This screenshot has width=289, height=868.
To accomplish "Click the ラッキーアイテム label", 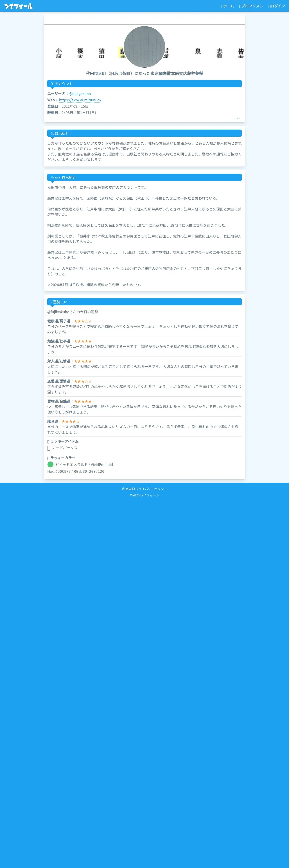I will (63, 441).
